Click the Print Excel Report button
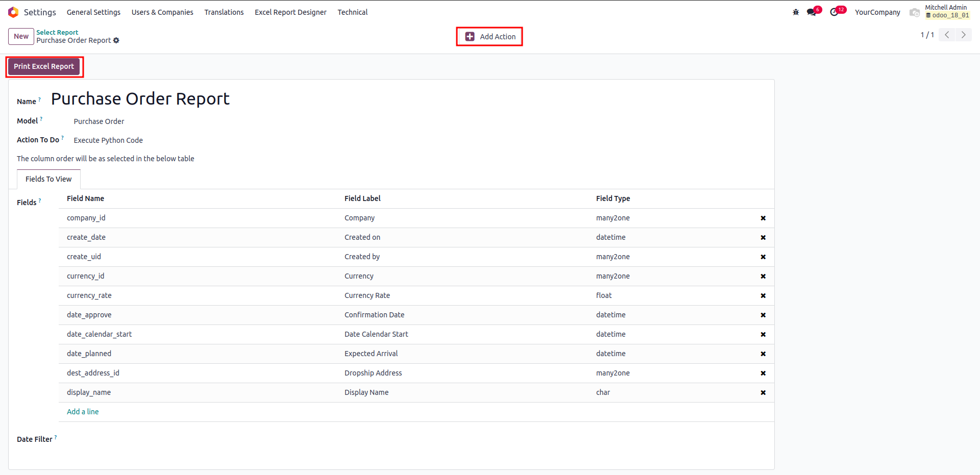The width and height of the screenshot is (980, 475). click(x=44, y=67)
